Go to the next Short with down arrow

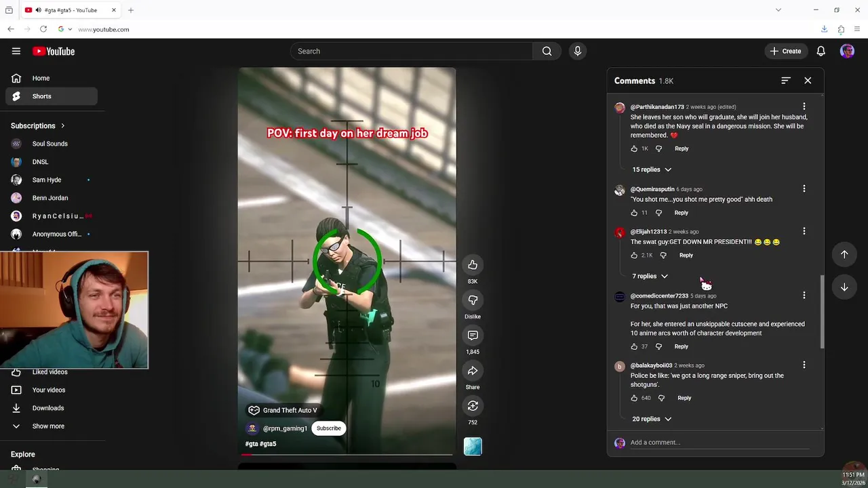[x=844, y=287]
